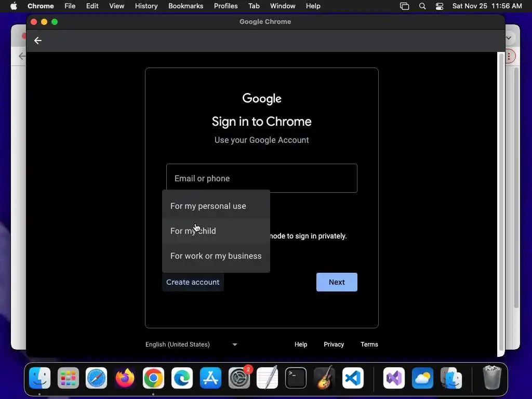The width and height of the screenshot is (532, 399).
Task: Open purple Visual Studio icon in Dock
Action: coord(394,378)
